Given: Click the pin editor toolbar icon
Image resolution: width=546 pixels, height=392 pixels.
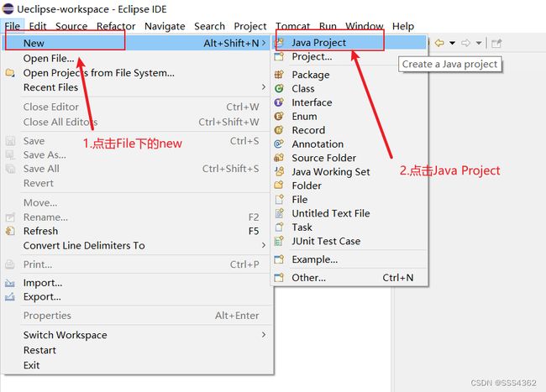Looking at the screenshot, I should [496, 43].
